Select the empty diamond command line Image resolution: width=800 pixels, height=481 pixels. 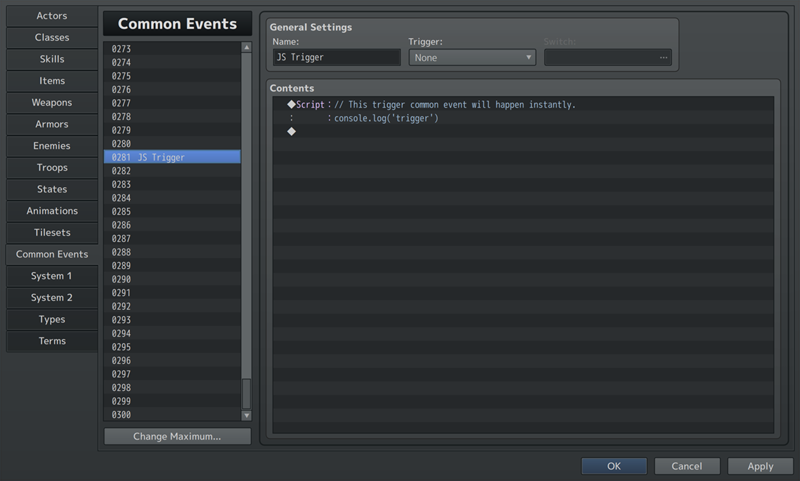tap(523, 132)
